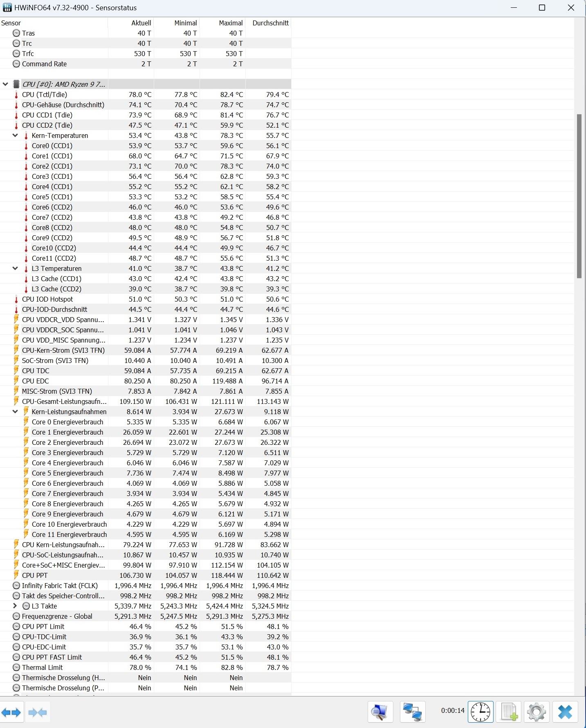Select the Thermische Drosselung (H... row
The width and height of the screenshot is (586, 728).
(x=146, y=678)
